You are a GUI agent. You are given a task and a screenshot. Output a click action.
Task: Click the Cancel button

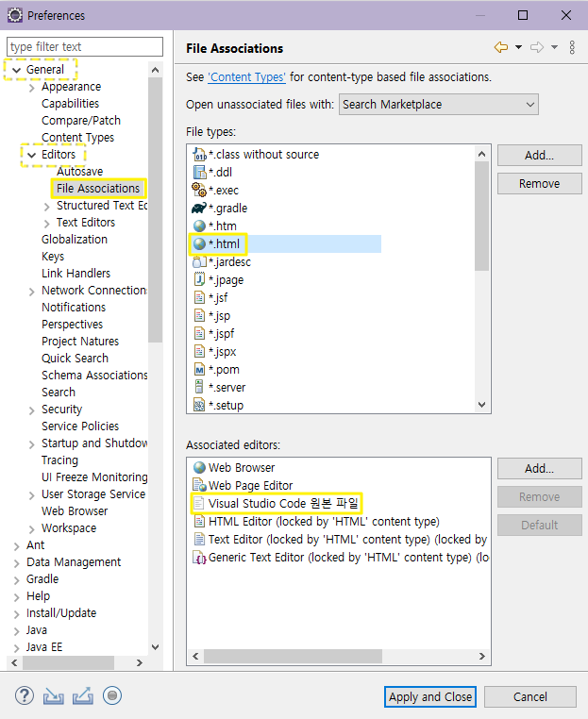tap(530, 697)
